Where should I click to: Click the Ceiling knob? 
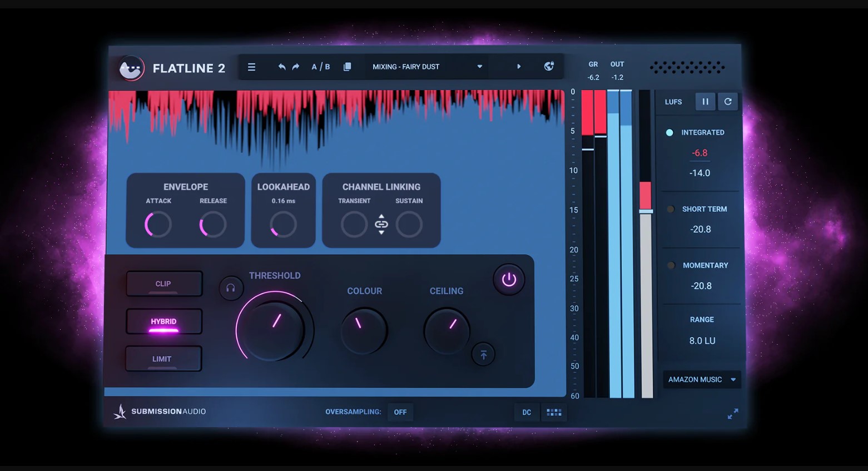(447, 331)
